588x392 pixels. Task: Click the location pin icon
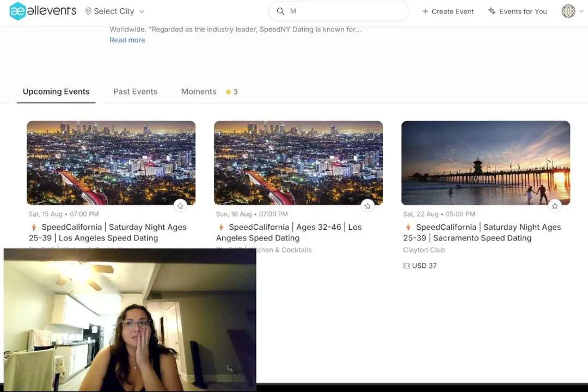[x=89, y=11]
